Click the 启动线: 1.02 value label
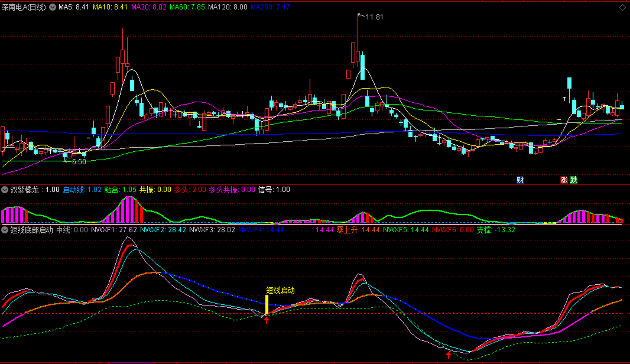This screenshot has width=630, height=364. (82, 190)
